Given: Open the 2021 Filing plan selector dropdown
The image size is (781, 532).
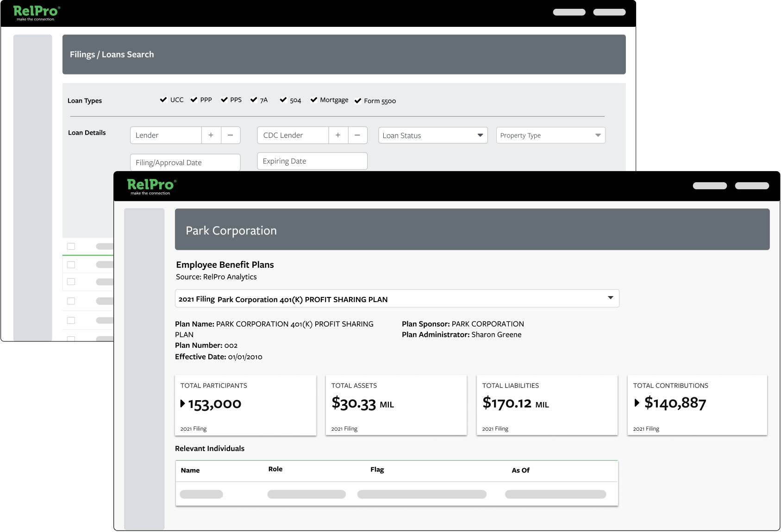Looking at the screenshot, I should [397, 298].
